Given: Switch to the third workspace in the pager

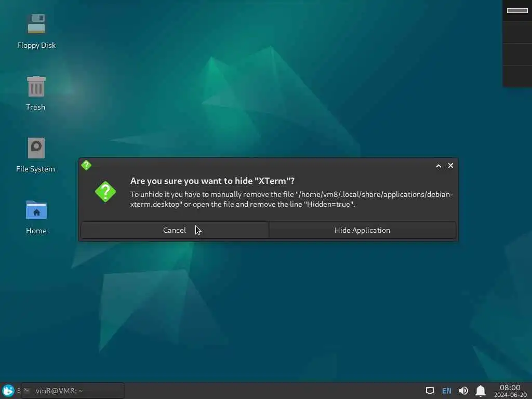Looking at the screenshot, I should coord(517,54).
